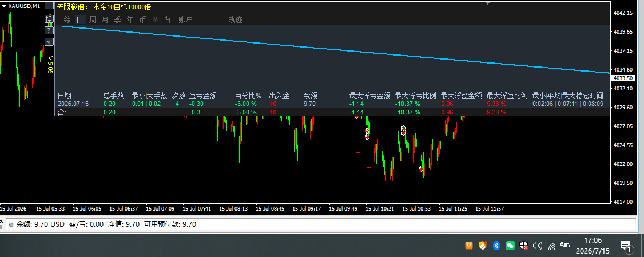Viewport: 644px width, 257px height.
Task: Click the '9.70' balance cell in table
Action: (x=309, y=104)
